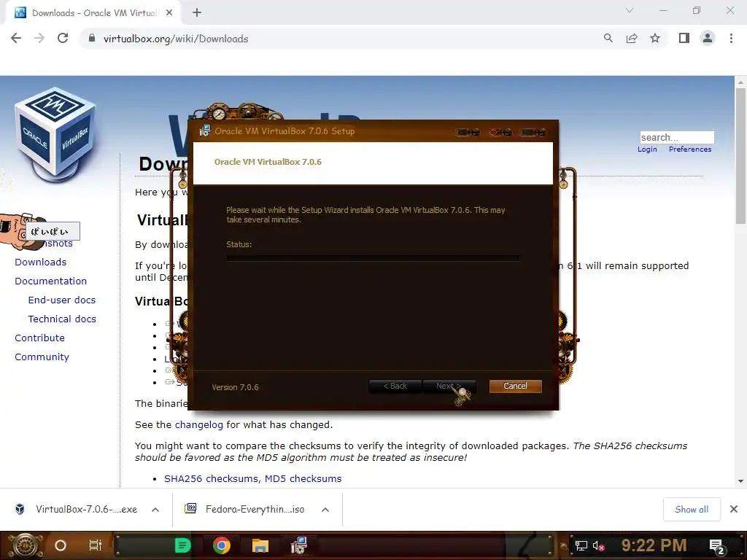Open the steampunk Start button
The height and width of the screenshot is (560, 747).
[x=25, y=545]
